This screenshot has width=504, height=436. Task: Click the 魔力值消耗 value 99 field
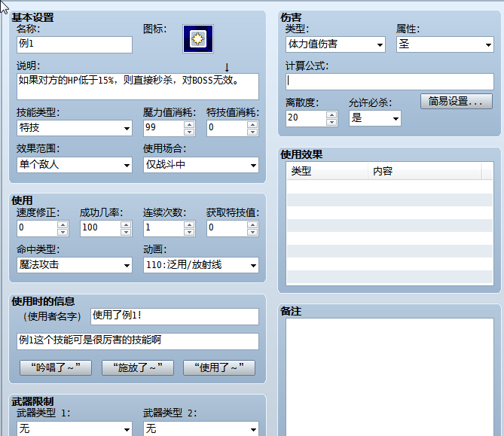click(164, 128)
